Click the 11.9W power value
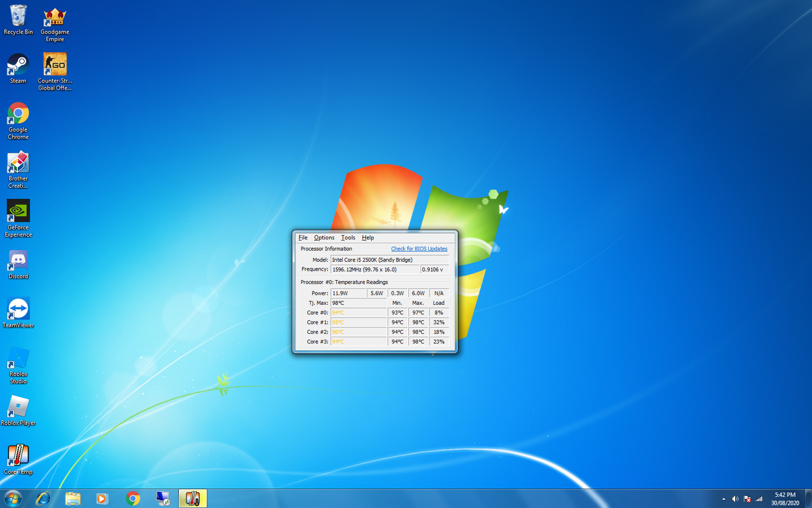This screenshot has height=508, width=812. 348,293
